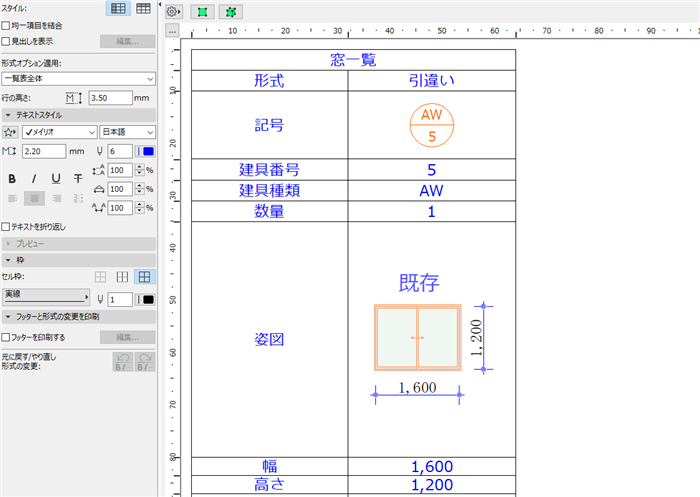Open the blue text pen color swatch

(x=145, y=151)
